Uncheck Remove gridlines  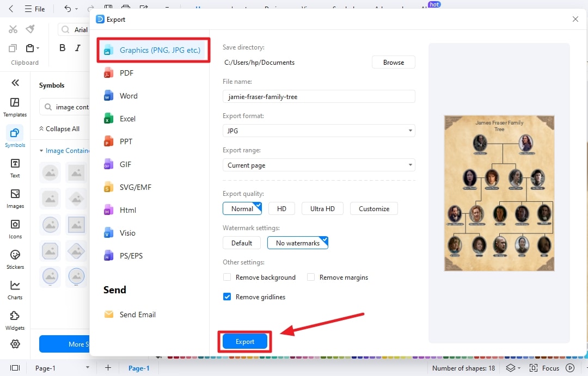click(x=227, y=297)
